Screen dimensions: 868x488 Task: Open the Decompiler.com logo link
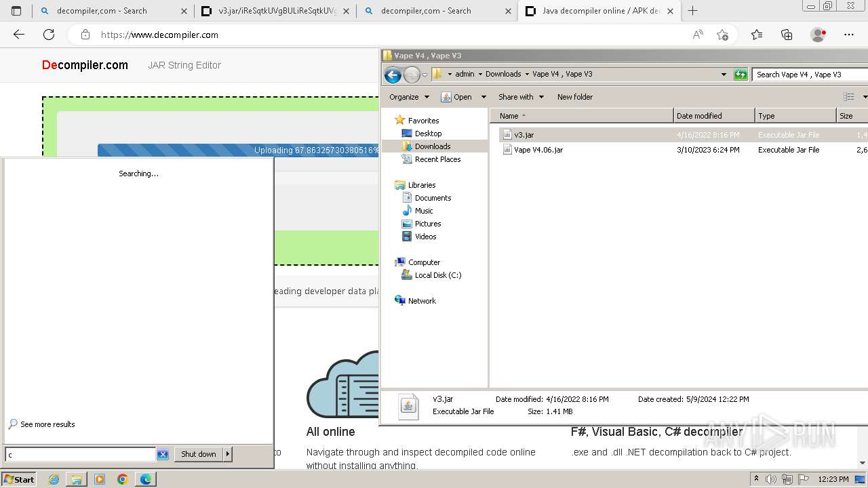[x=85, y=65]
